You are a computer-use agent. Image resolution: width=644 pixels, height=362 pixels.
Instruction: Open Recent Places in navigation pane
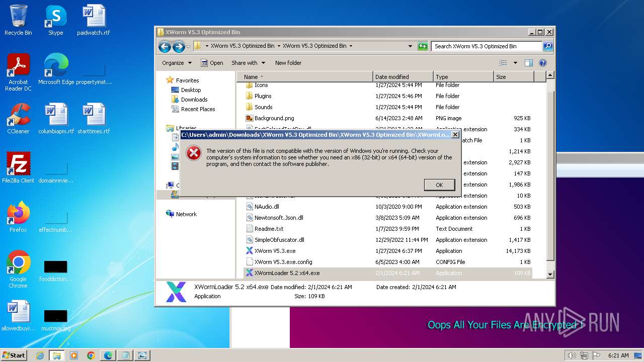click(x=193, y=109)
